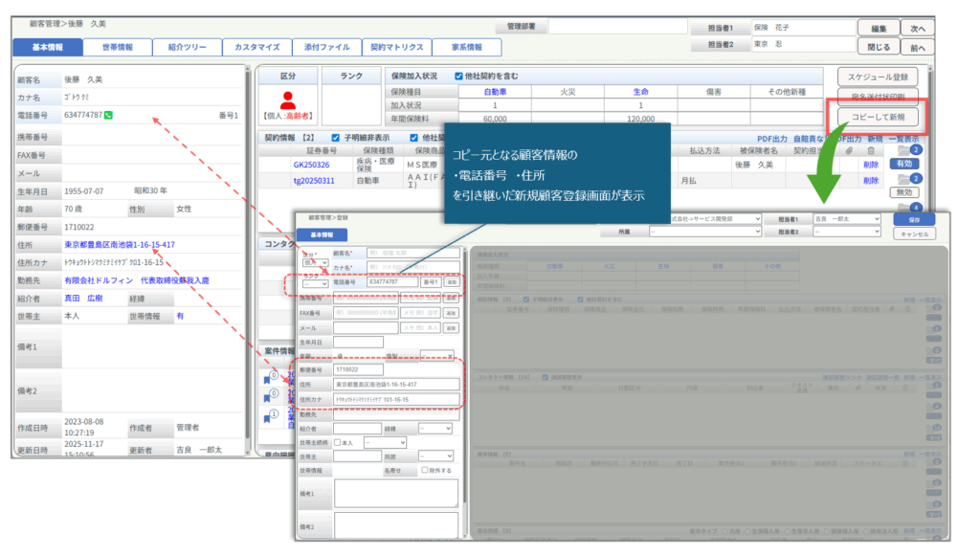This screenshot has width=980, height=556.
Task: Click the topmost blue bookmark icon in 案件情報
Action: (x=268, y=379)
